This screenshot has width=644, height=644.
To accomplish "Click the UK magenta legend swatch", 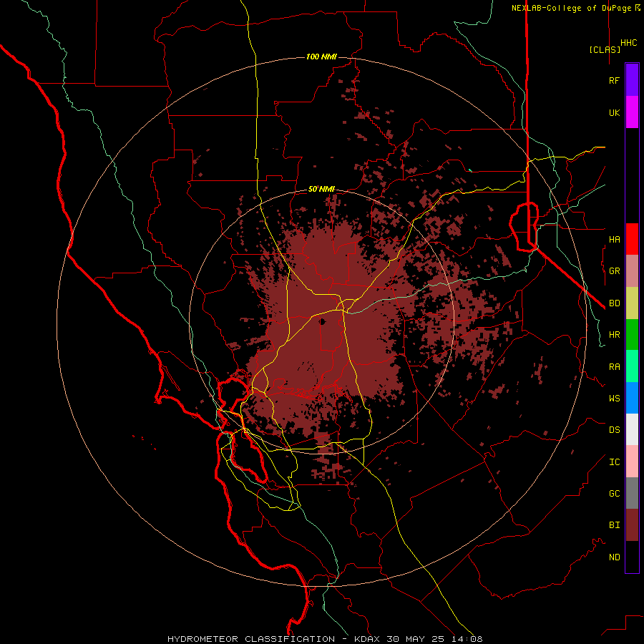I will [x=632, y=112].
